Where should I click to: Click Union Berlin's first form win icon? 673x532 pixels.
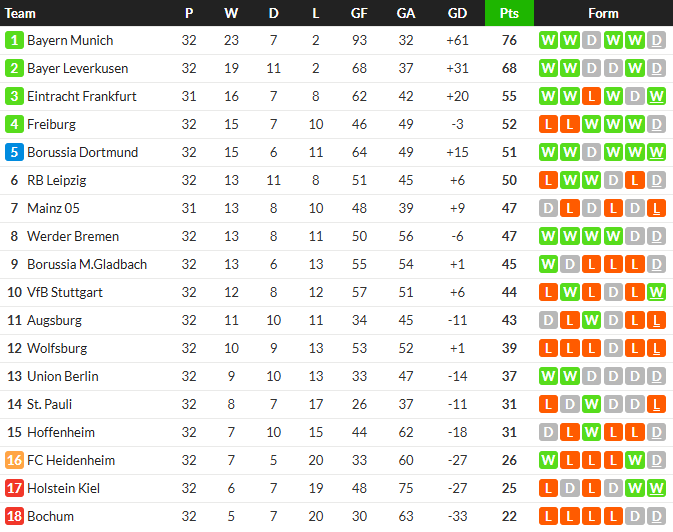click(x=547, y=377)
